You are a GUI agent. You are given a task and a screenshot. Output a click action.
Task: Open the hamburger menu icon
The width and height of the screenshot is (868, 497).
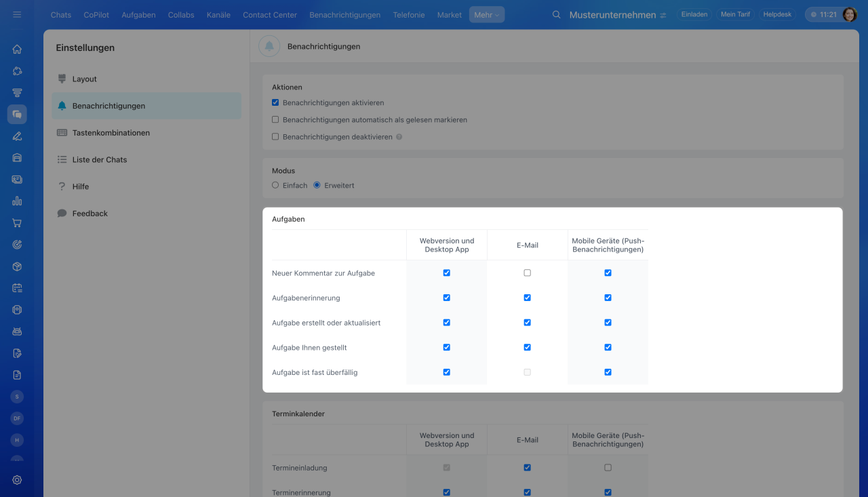click(17, 14)
